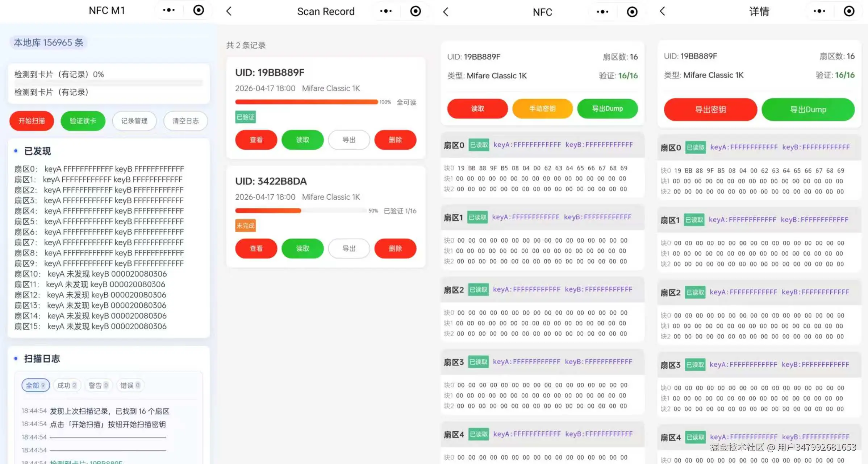Tap the green 验证读卡 button
The width and height of the screenshot is (868, 464).
(x=83, y=121)
